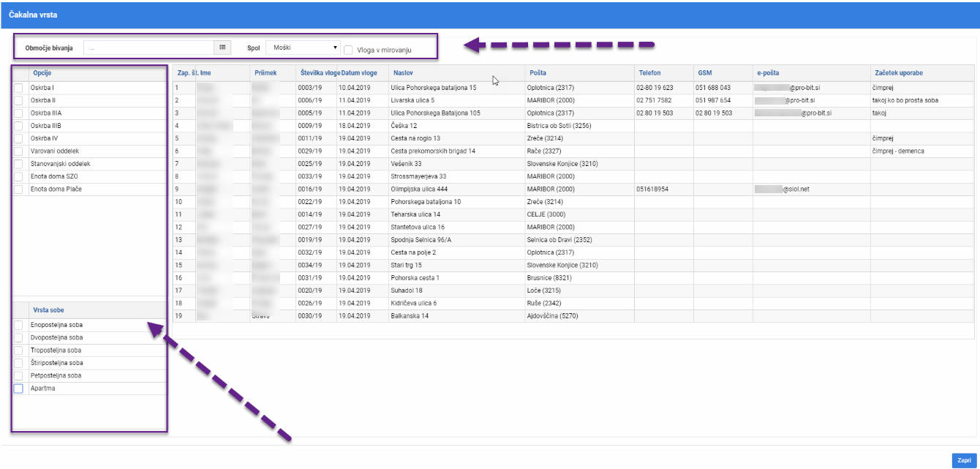Sort table by GSM column header
Screen dimensions: 980x469
pos(704,73)
